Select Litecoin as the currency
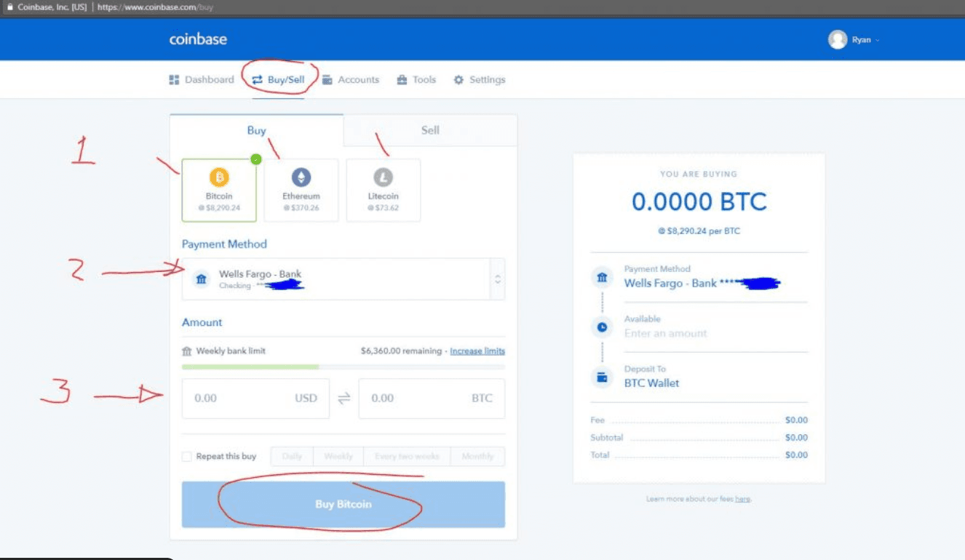This screenshot has width=965, height=560. pos(384,190)
